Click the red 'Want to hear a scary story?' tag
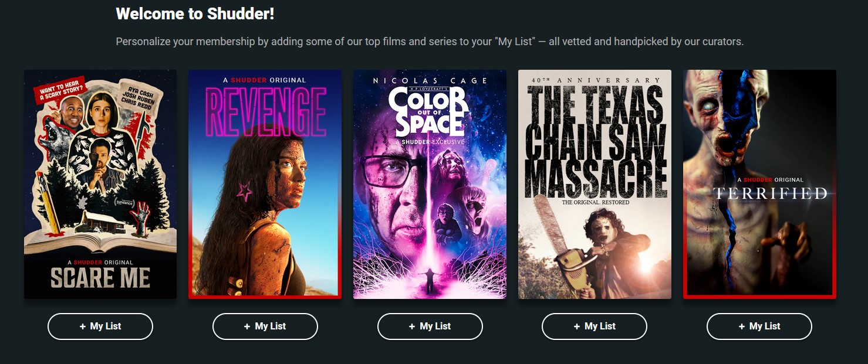The width and height of the screenshot is (868, 364). (x=60, y=90)
